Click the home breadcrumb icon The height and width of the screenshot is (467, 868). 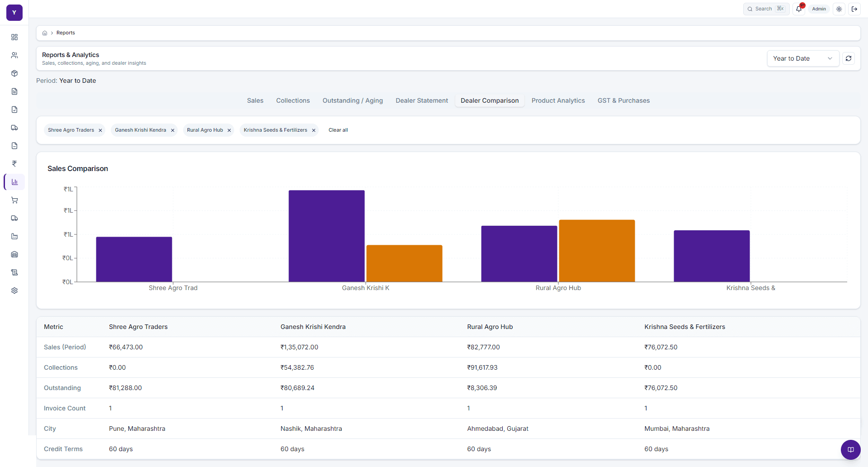45,33
